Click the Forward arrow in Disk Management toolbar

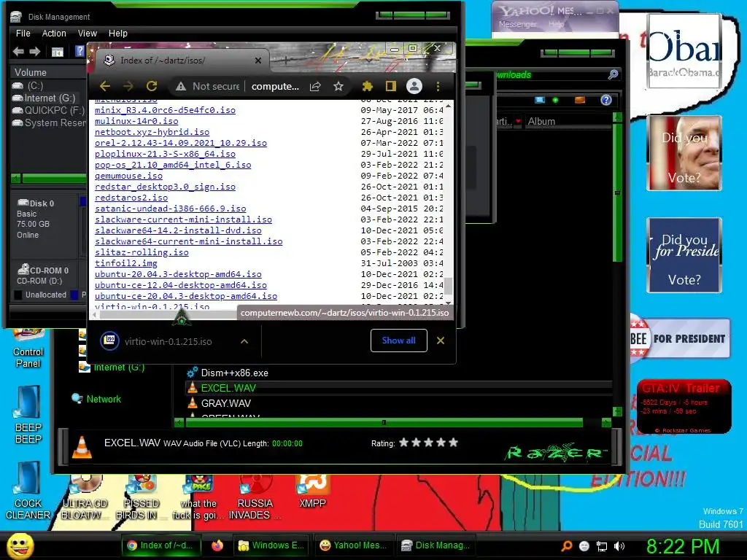click(x=35, y=52)
